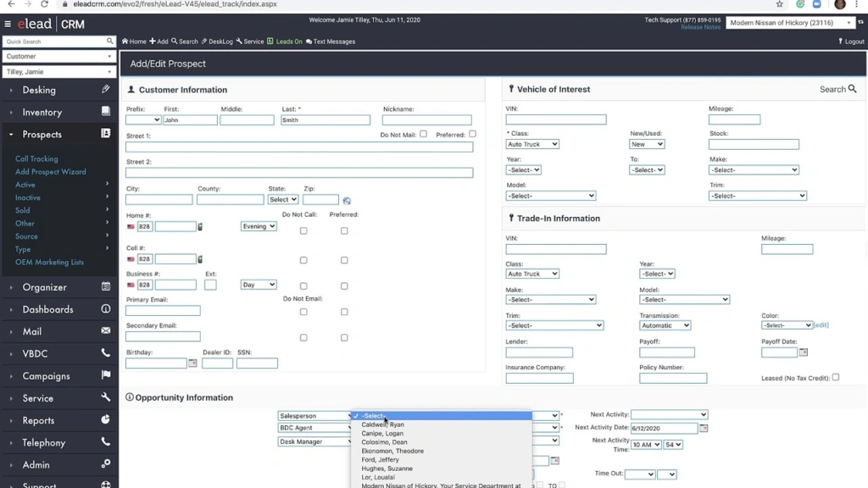Open the Transmission dropdown in Trade-In Information
868x488 pixels.
[x=665, y=324]
